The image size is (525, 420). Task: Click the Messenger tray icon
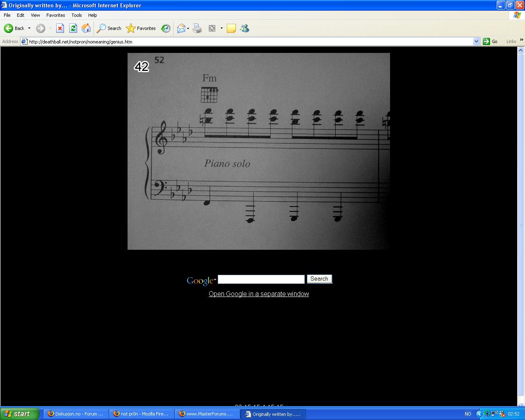(502, 414)
